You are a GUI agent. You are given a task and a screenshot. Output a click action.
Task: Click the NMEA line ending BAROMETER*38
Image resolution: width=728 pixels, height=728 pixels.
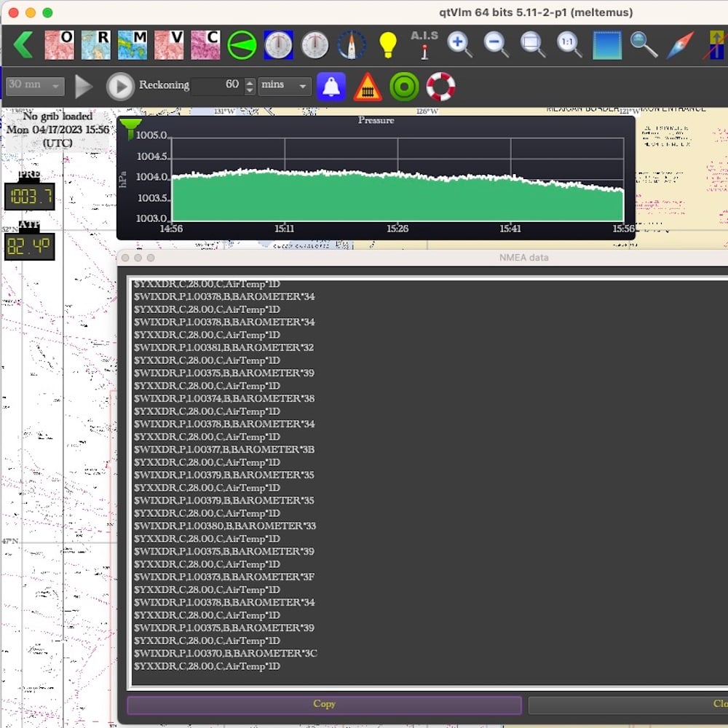(223, 398)
